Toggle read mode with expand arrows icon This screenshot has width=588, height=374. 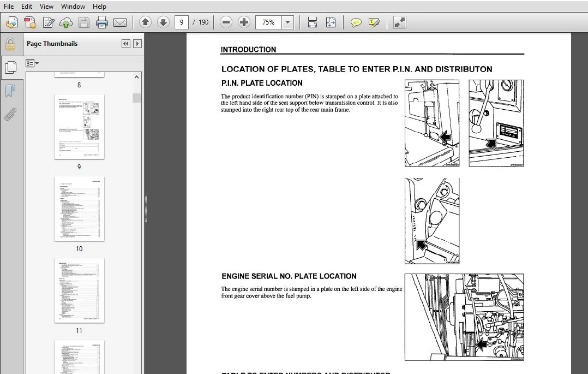[399, 22]
